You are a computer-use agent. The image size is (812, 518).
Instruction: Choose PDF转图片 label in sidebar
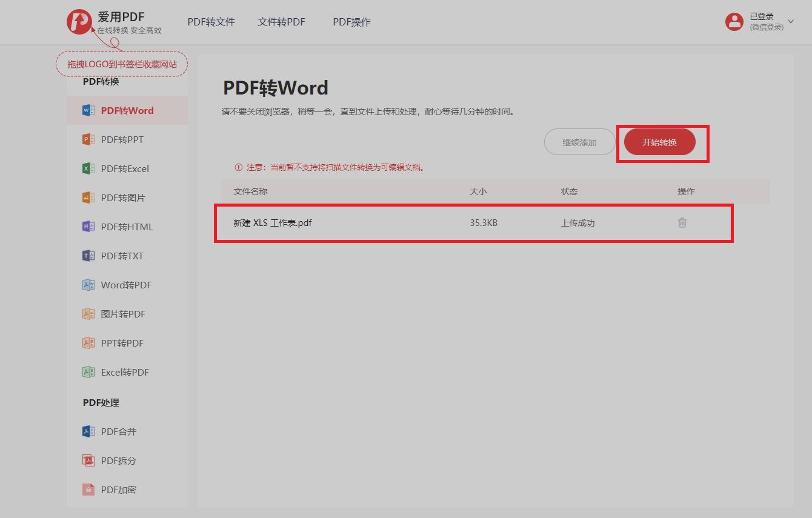pyautogui.click(x=123, y=198)
